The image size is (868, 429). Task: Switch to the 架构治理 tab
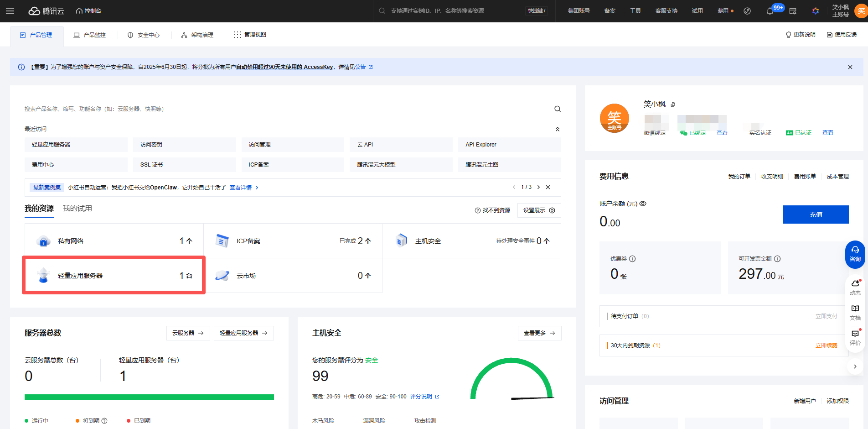(x=197, y=35)
